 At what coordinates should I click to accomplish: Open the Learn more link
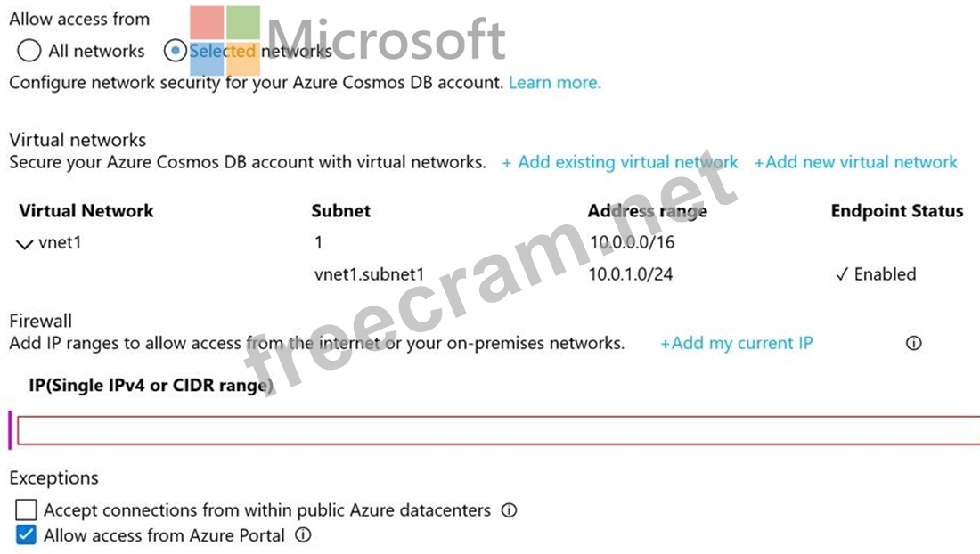[554, 83]
